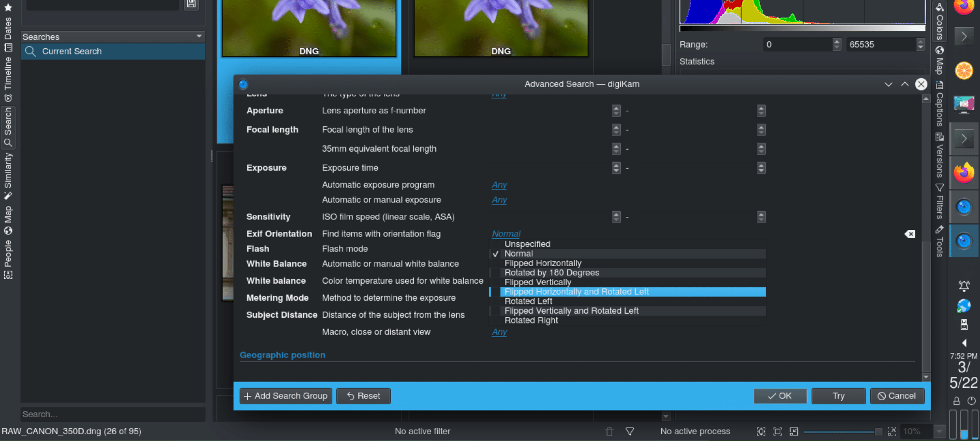Open 'Any' dropdown for Automatic or manual exposure
The image size is (980, 441).
pyautogui.click(x=499, y=200)
